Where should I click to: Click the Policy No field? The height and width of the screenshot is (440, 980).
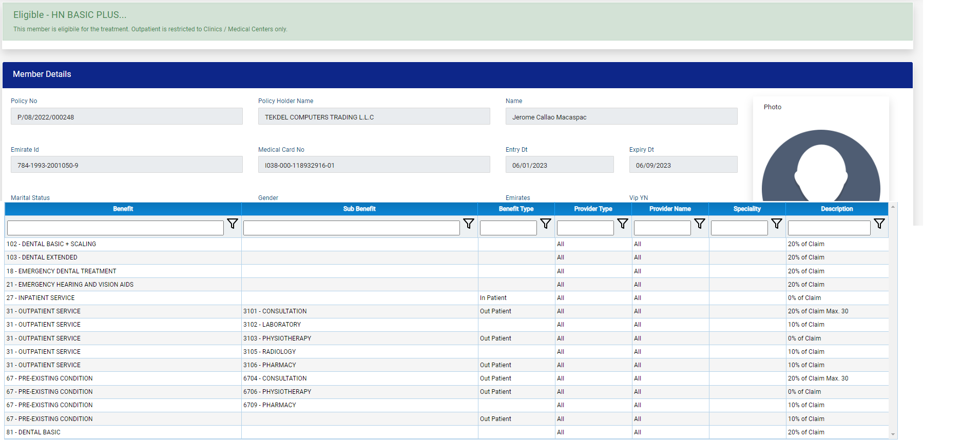[x=126, y=116]
